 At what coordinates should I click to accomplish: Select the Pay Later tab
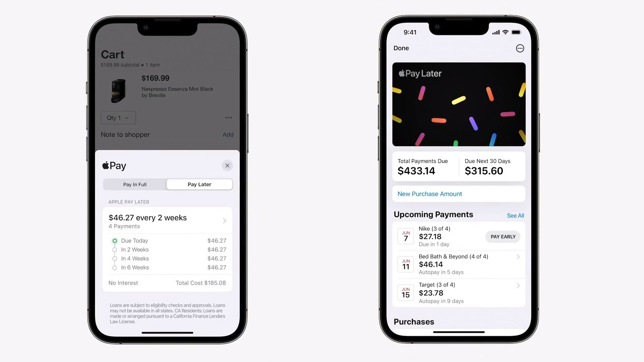[x=199, y=184]
